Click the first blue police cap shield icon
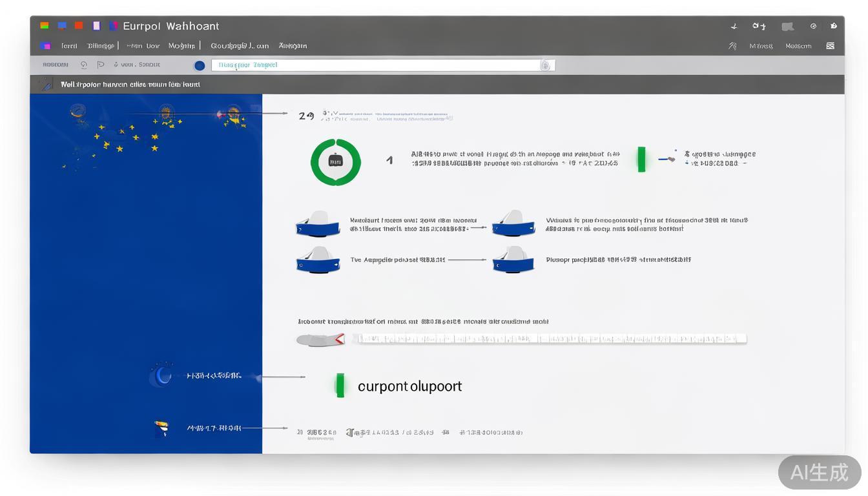The width and height of the screenshot is (868, 496). point(318,223)
